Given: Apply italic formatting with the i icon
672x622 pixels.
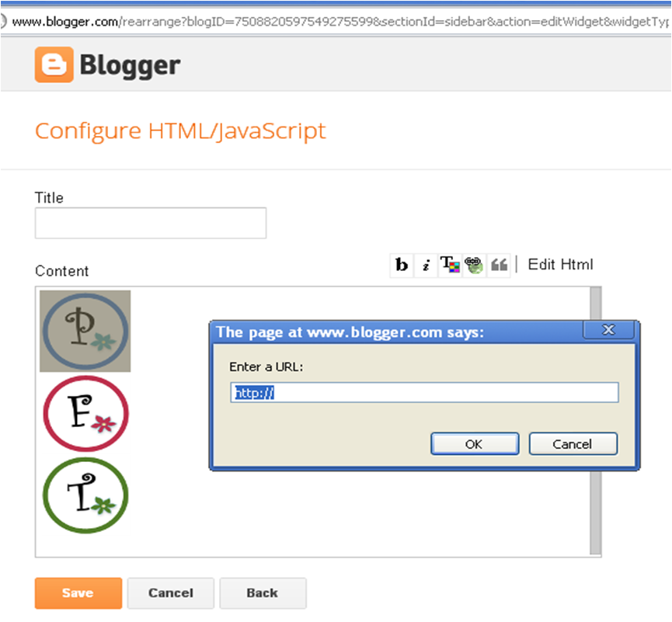Looking at the screenshot, I should (x=426, y=264).
